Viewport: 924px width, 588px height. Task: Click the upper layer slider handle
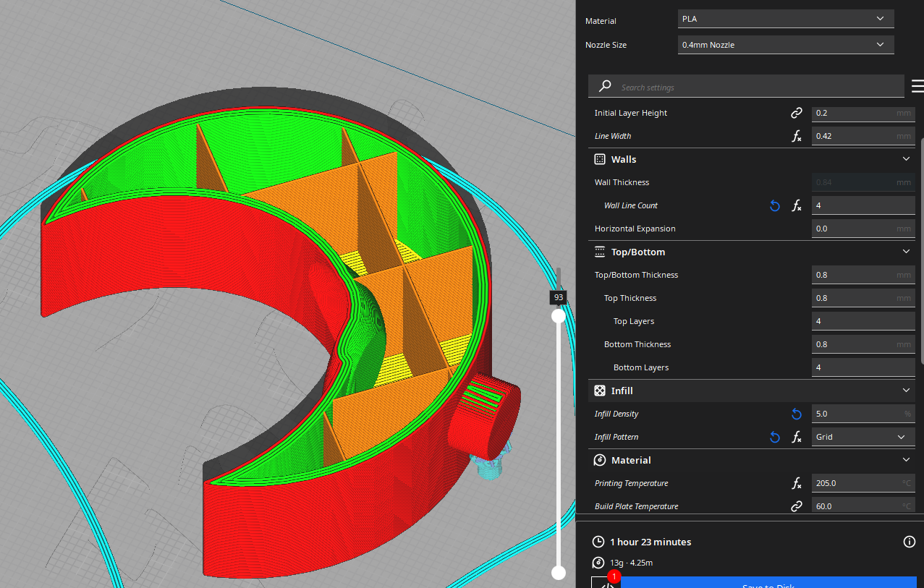pyautogui.click(x=558, y=316)
